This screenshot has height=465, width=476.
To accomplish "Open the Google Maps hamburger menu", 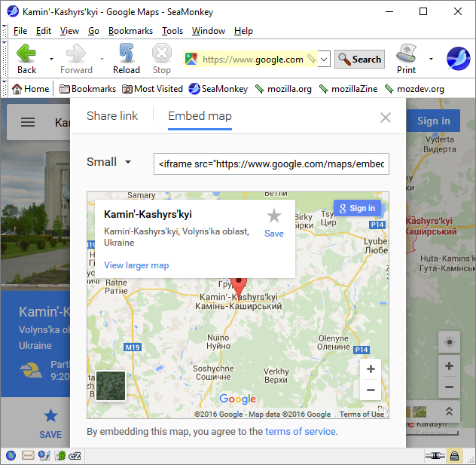I will point(28,122).
